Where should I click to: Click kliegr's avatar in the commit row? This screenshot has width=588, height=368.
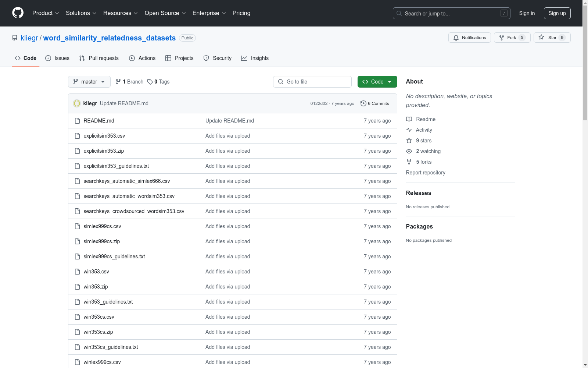tap(77, 103)
